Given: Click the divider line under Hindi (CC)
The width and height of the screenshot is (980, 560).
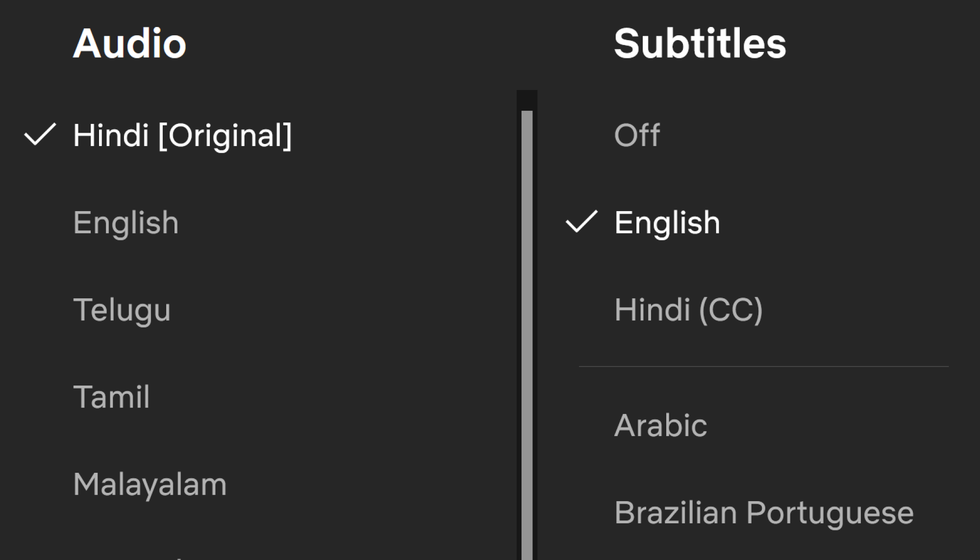Looking at the screenshot, I should pyautogui.click(x=763, y=366).
